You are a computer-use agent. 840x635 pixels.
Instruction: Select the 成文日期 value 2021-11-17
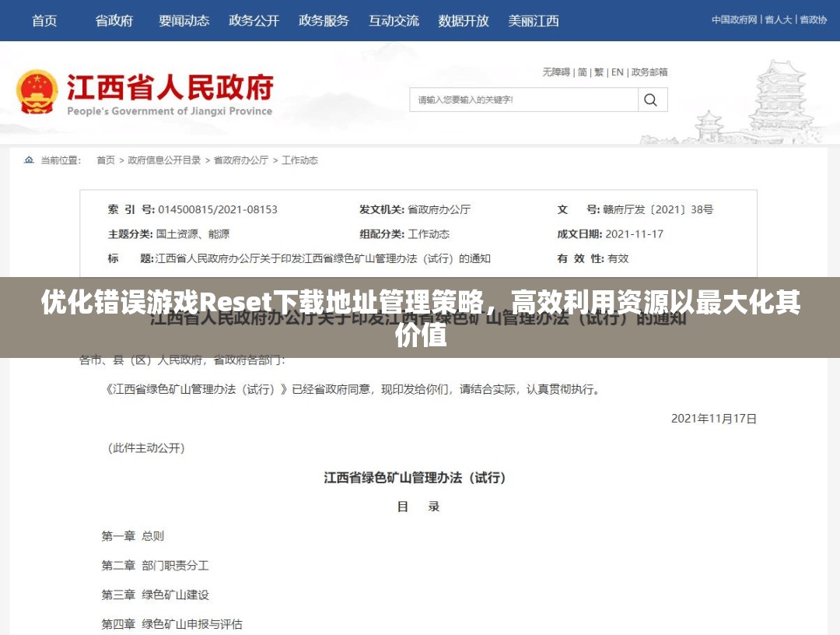tap(635, 234)
